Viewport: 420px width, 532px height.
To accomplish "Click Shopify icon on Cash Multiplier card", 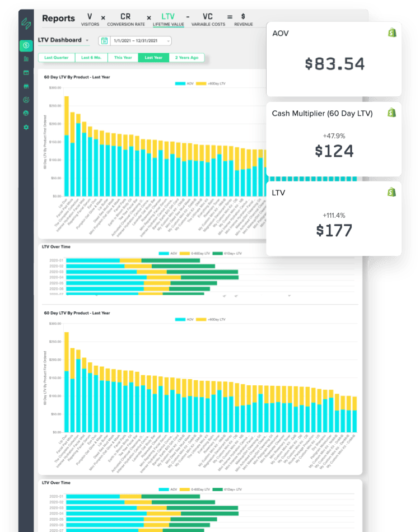I will coord(392,113).
